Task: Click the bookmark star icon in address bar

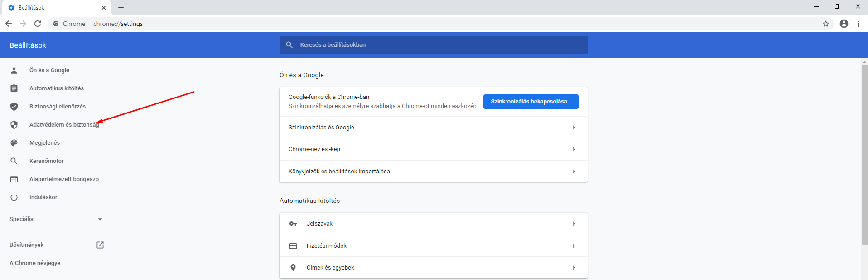Action: pyautogui.click(x=826, y=24)
